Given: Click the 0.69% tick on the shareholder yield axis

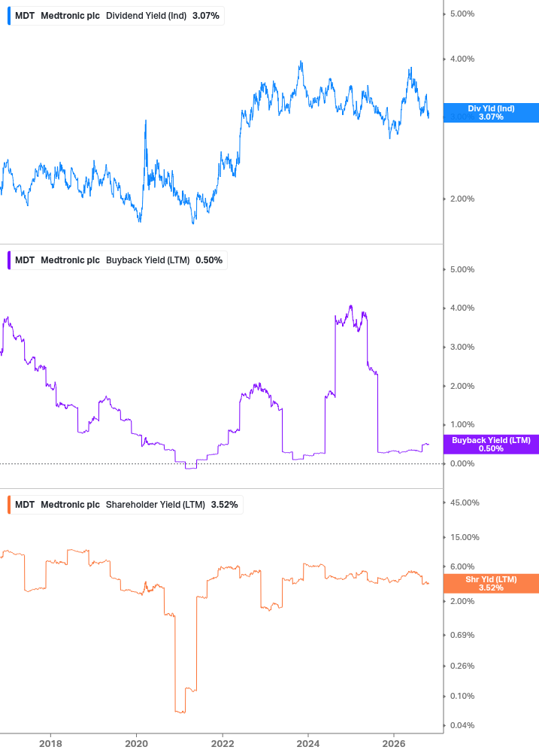Looking at the screenshot, I should [x=462, y=635].
